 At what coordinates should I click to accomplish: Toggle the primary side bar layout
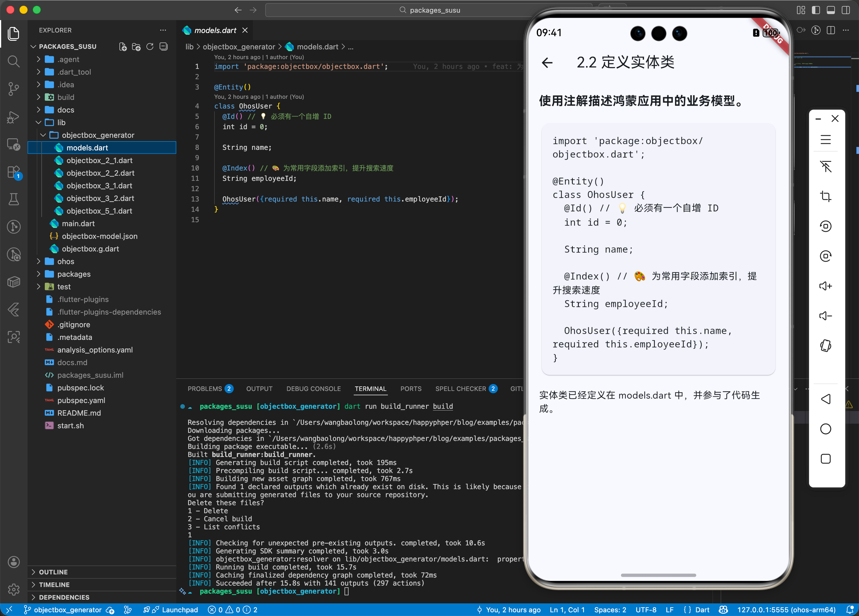(x=816, y=10)
